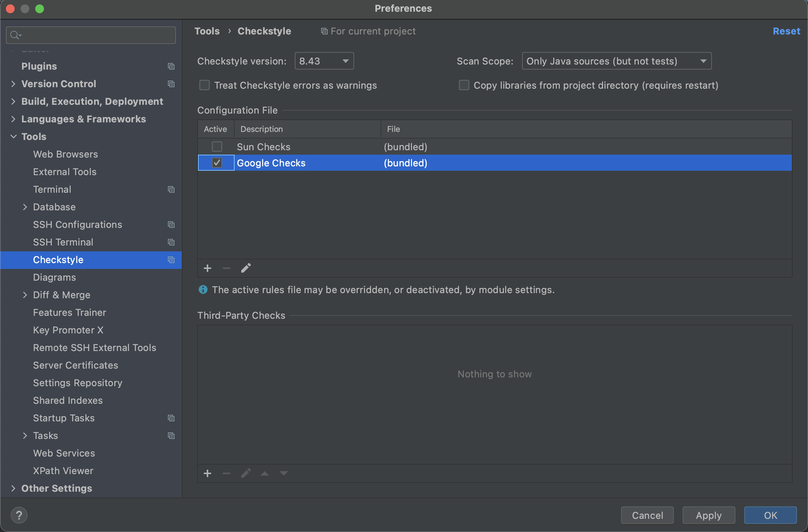The height and width of the screenshot is (532, 808).
Task: Click the Reset link
Action: (786, 31)
